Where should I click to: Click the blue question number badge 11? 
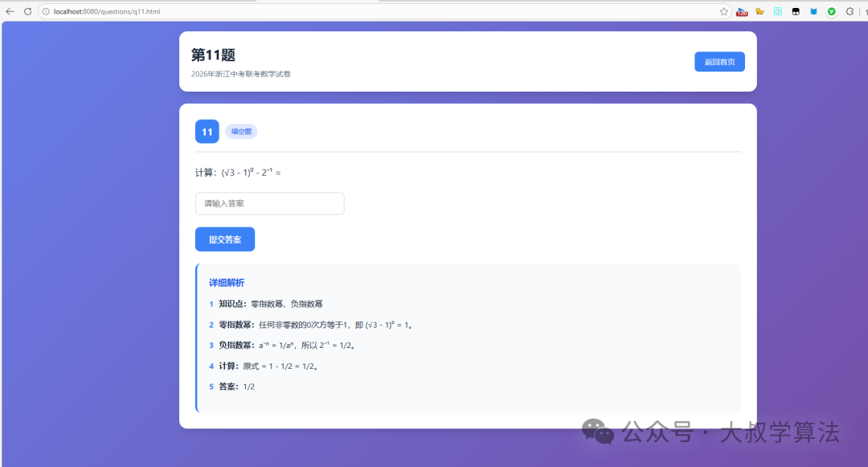click(207, 131)
